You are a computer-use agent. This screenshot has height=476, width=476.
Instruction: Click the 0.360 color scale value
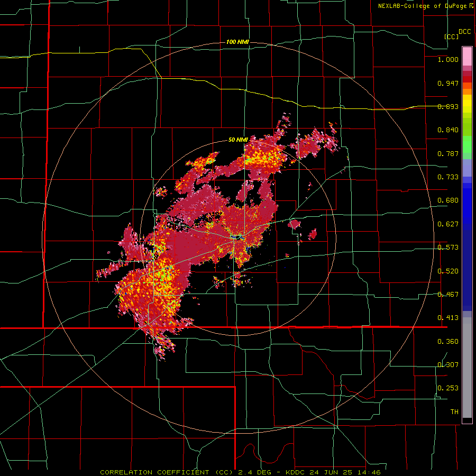pos(448,342)
